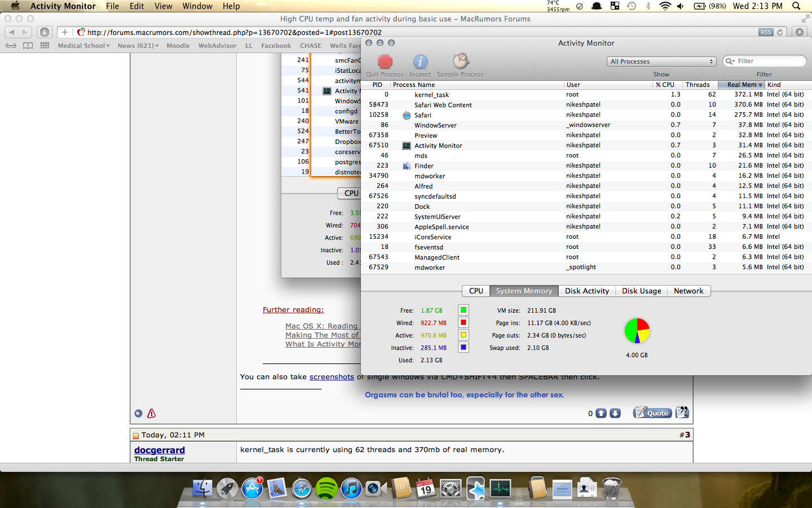This screenshot has width=812, height=508.
Task: Sort by the User column header
Action: click(x=608, y=85)
